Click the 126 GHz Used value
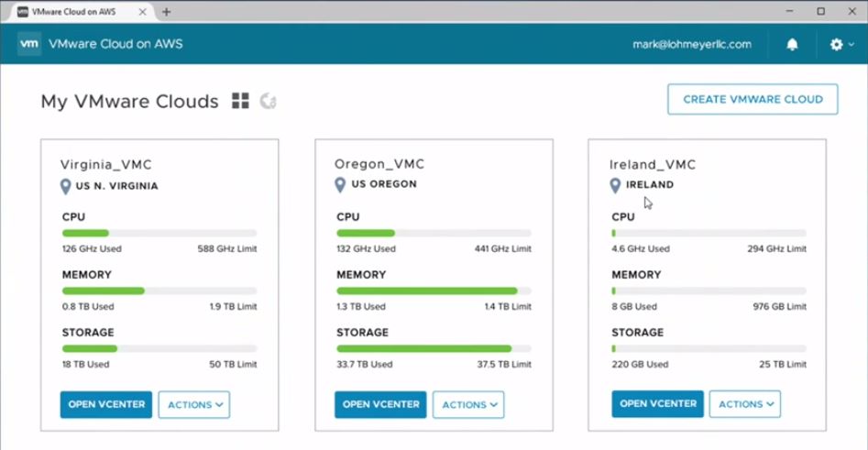Viewport: 868px width, 450px height. pyautogui.click(x=92, y=248)
